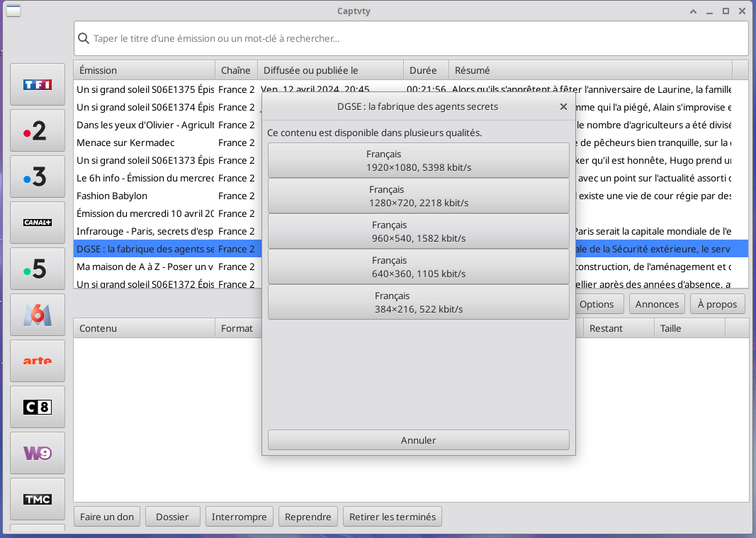
Task: Pick the M6 channel logo
Action: click(38, 315)
